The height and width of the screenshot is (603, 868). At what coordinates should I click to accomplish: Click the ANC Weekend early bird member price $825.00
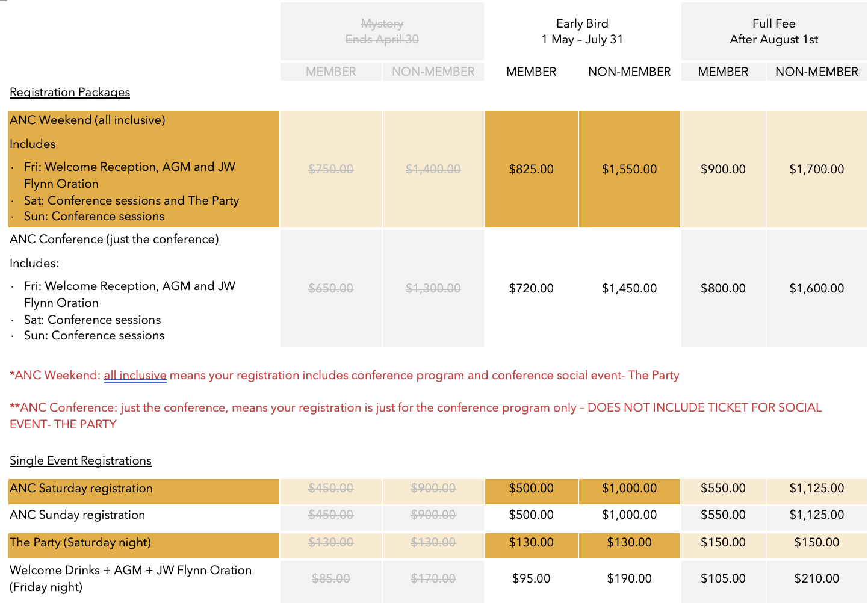pyautogui.click(x=531, y=170)
